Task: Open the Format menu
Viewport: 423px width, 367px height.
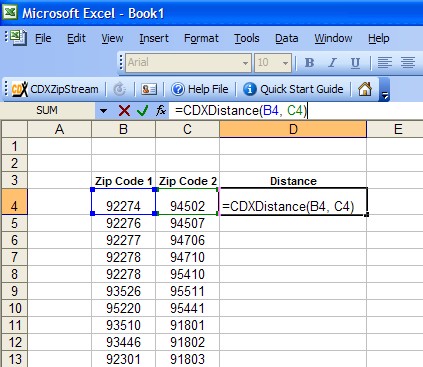Action: click(201, 38)
